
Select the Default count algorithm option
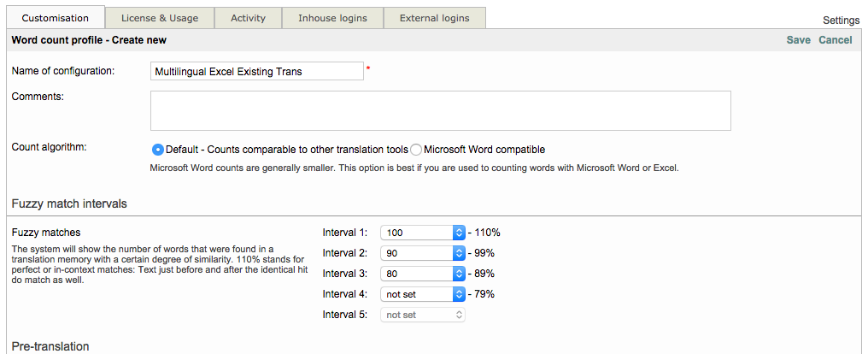tap(158, 150)
